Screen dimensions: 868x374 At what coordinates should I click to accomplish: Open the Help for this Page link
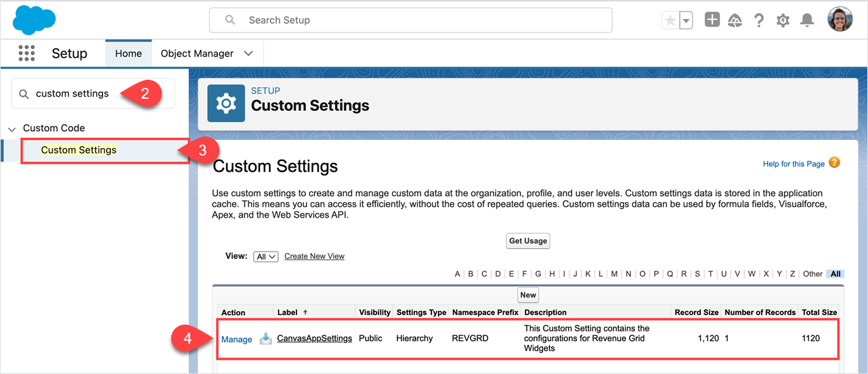pos(794,164)
